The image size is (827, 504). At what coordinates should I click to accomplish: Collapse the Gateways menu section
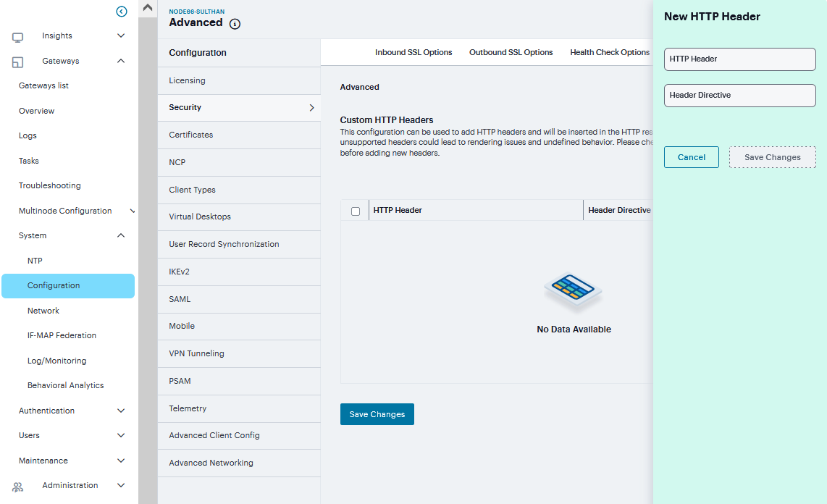[121, 62]
